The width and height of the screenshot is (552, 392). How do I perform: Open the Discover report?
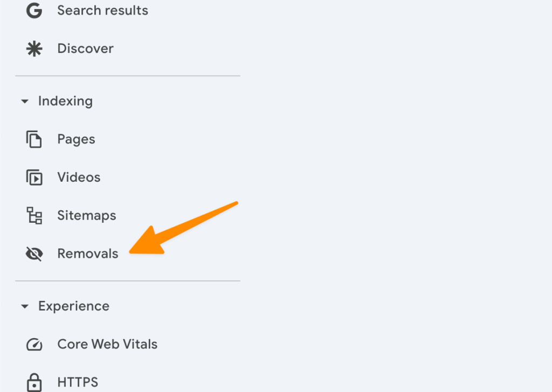coord(85,49)
